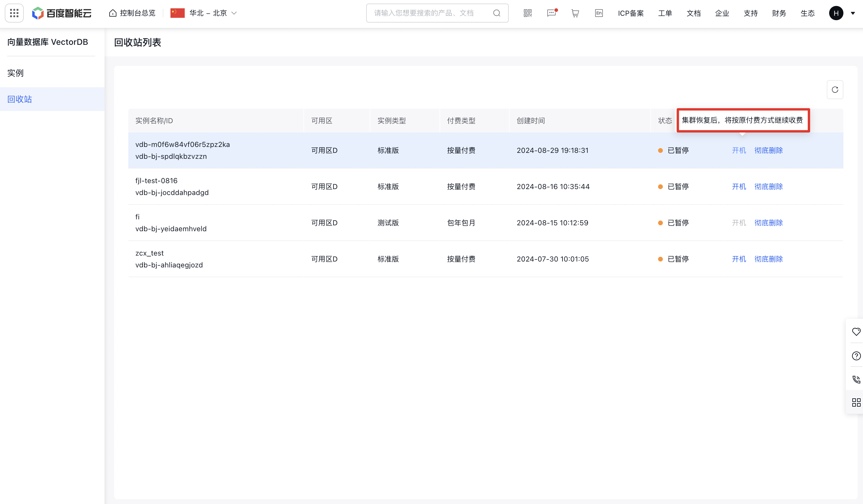Image resolution: width=863 pixels, height=504 pixels.
Task: Expand the account dropdown arrow
Action: click(853, 13)
